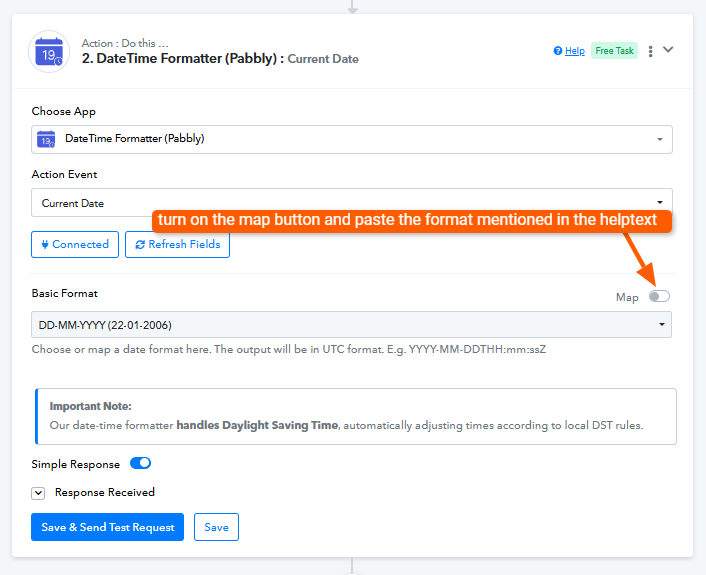706x575 pixels.
Task: Click the Help link
Action: pyautogui.click(x=574, y=51)
